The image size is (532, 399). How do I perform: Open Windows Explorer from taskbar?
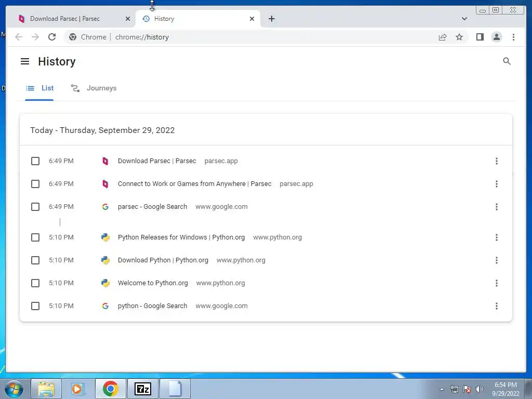[46, 389]
